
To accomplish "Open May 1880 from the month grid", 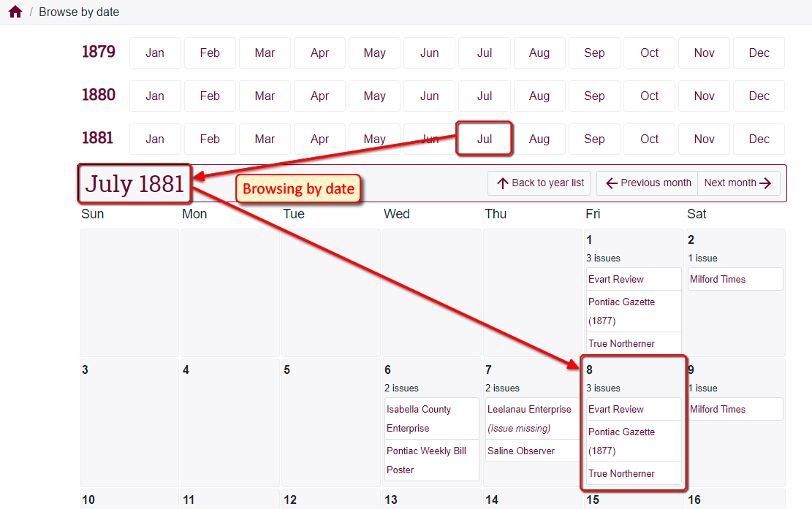I will coord(374,96).
